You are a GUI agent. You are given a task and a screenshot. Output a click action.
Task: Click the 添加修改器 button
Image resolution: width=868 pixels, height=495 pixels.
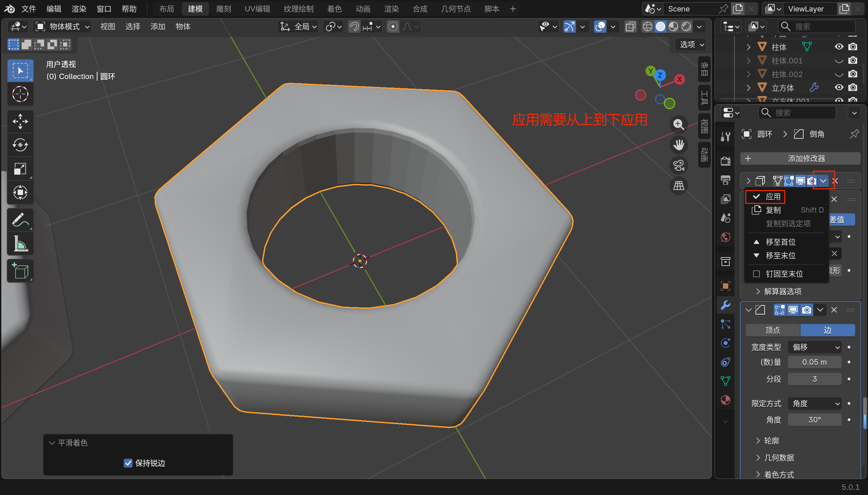coord(800,158)
